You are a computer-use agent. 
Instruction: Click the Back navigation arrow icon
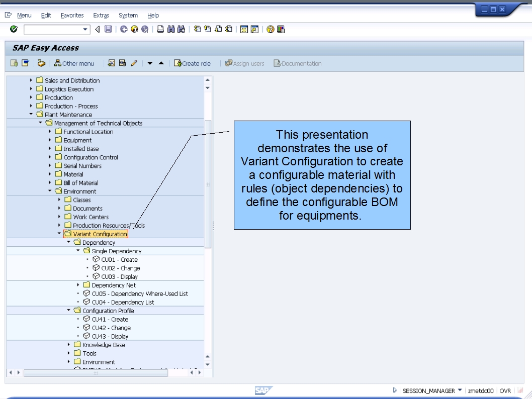(123, 29)
